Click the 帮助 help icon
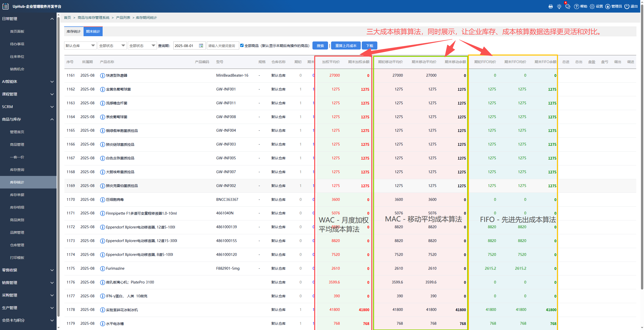The height and width of the screenshot is (330, 644). [577, 7]
